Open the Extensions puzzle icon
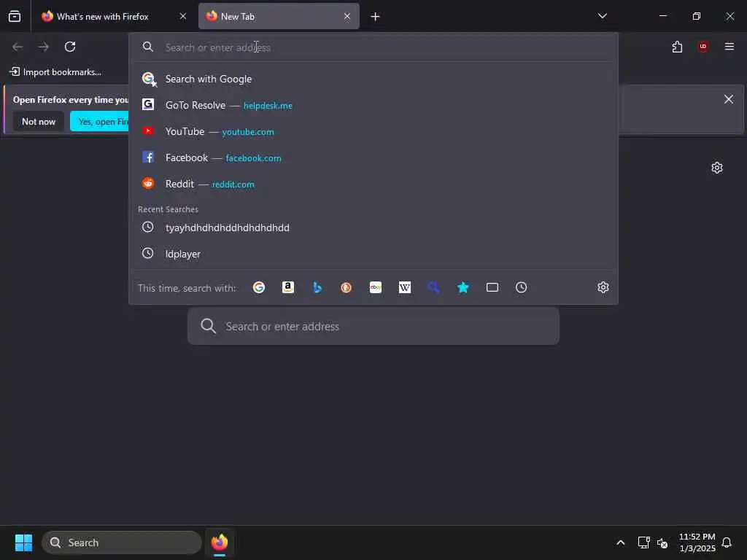 677,47
